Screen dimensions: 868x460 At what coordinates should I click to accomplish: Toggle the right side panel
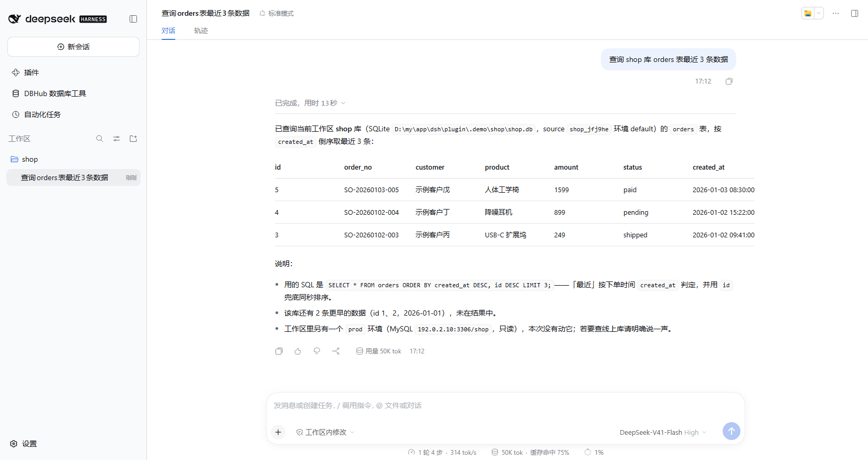pyautogui.click(x=855, y=14)
